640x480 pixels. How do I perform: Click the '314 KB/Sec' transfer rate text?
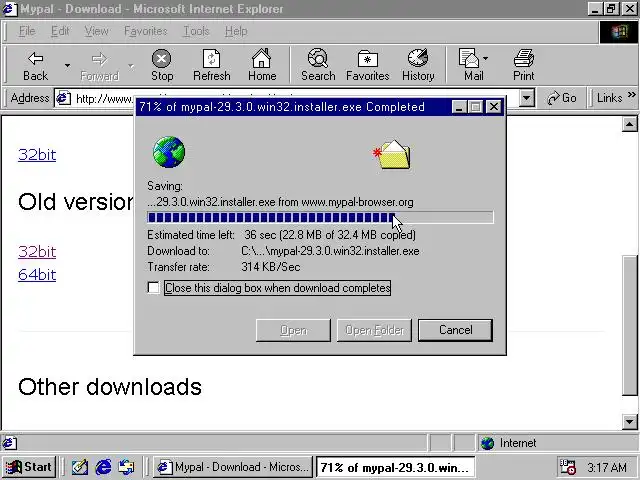point(271,267)
